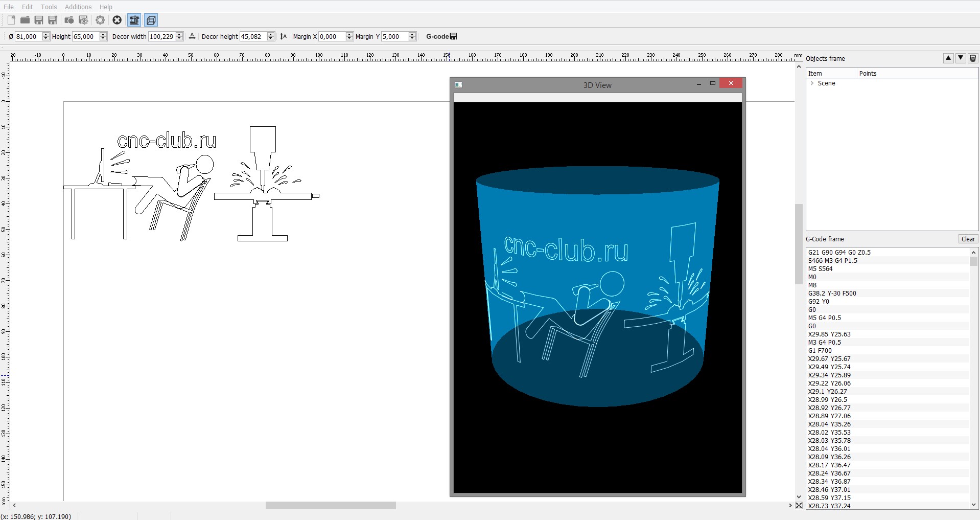Select the Scene row in Objects frame
This screenshot has width=980, height=520.
click(892, 83)
